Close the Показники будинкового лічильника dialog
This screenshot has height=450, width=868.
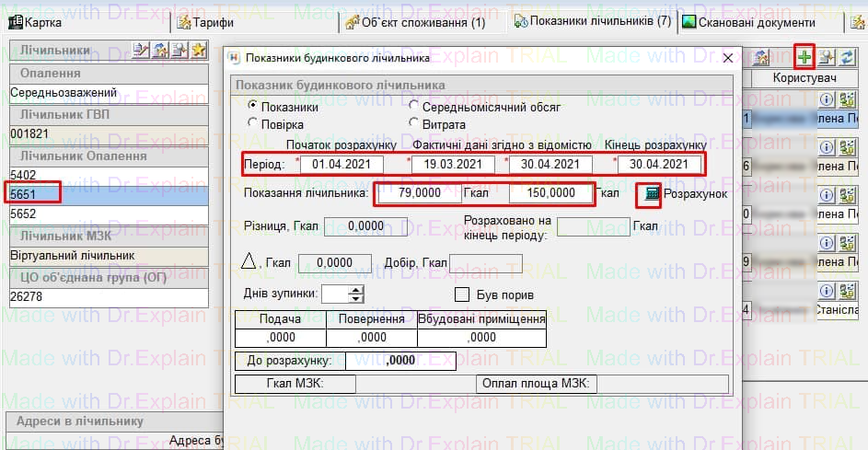point(727,58)
